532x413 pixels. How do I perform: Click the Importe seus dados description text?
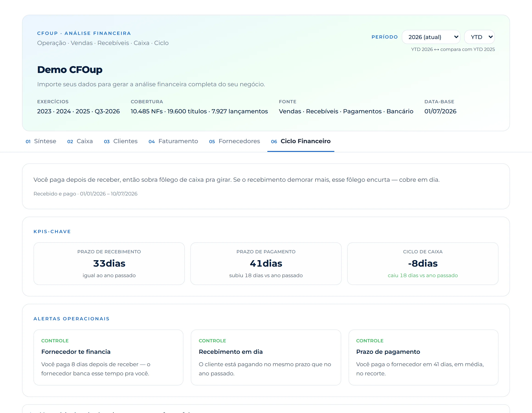tap(151, 84)
